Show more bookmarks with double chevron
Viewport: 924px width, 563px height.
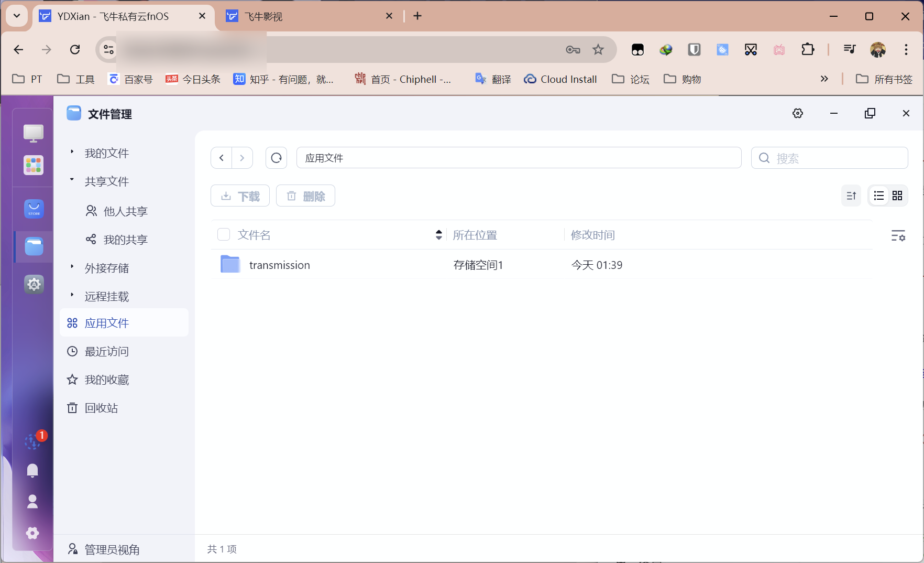[824, 79]
